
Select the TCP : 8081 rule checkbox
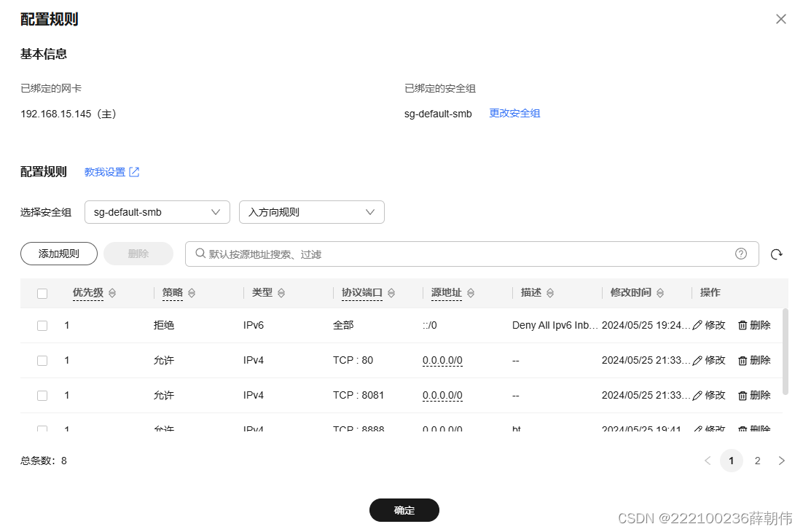pos(42,395)
